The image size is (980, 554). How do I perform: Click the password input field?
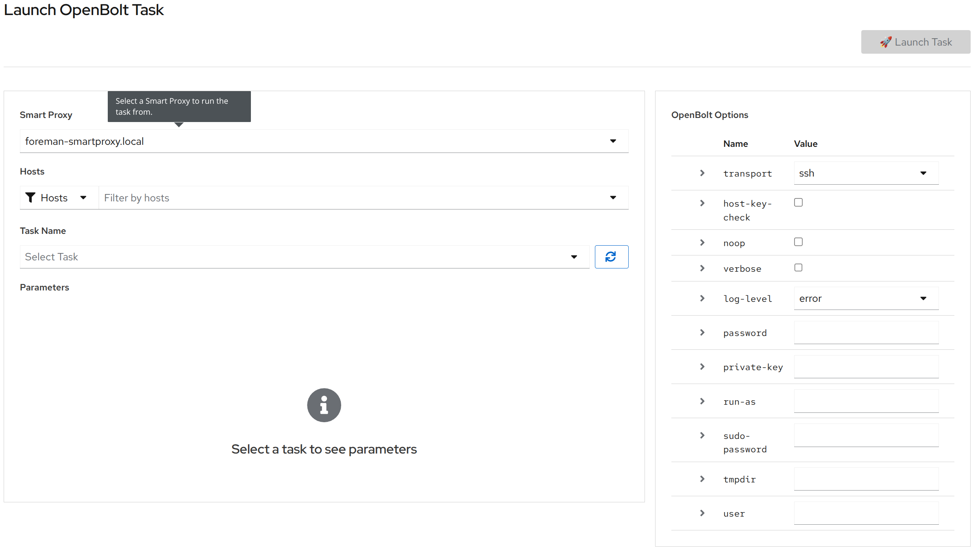click(x=866, y=332)
